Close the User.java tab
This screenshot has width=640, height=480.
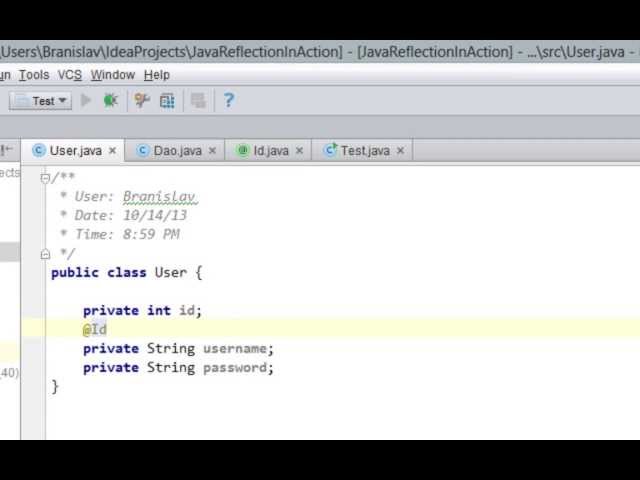pos(113,151)
